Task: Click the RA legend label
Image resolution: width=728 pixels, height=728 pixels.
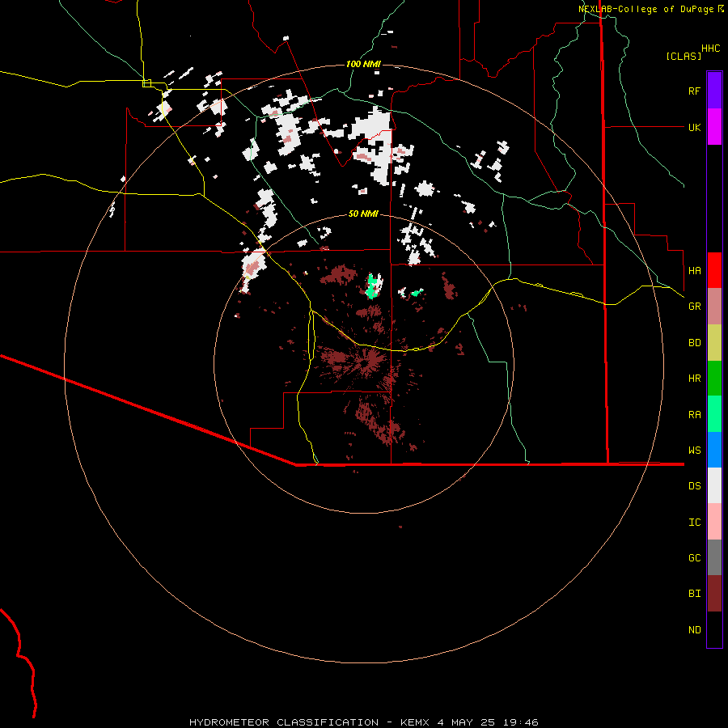Action: (694, 415)
